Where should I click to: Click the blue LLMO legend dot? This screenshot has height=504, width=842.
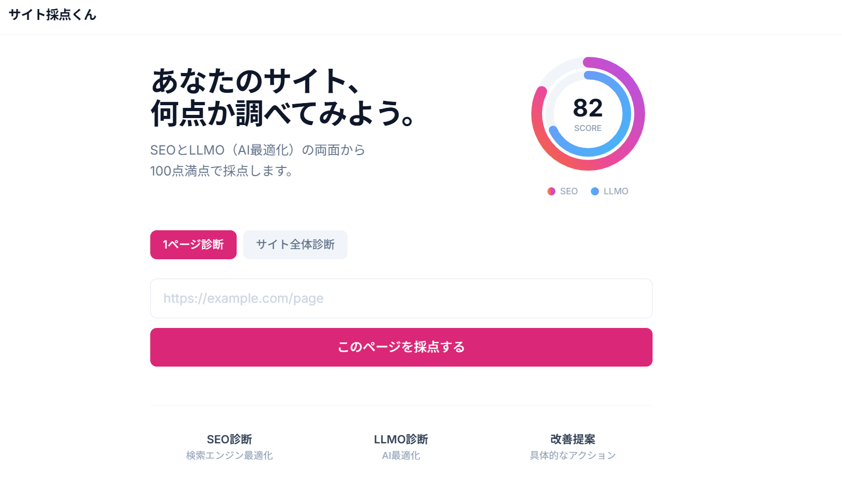[x=595, y=192]
